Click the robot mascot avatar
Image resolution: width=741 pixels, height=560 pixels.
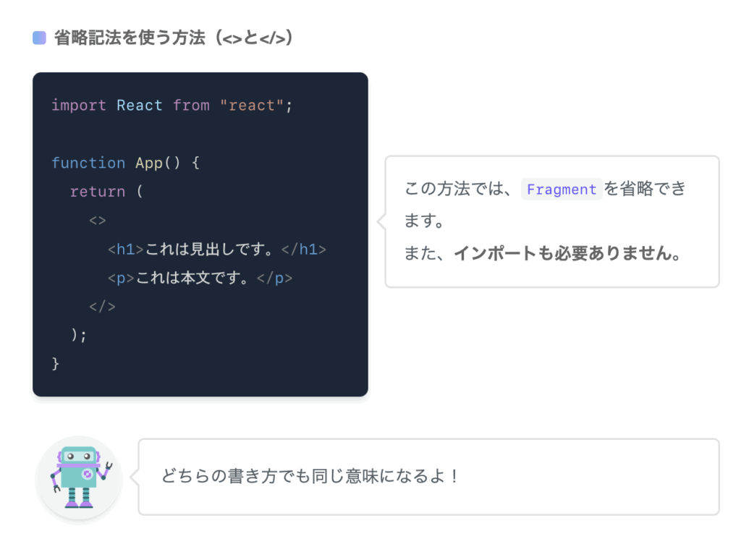(x=79, y=478)
